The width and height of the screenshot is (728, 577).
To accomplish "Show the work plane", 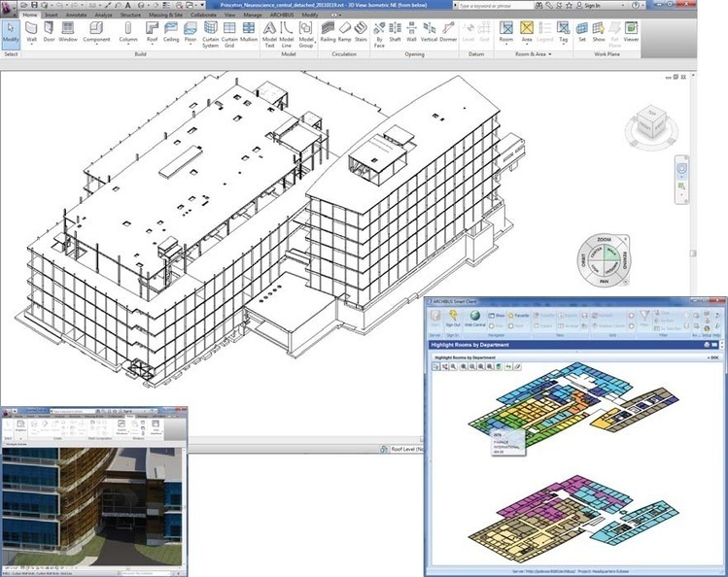I will click(x=599, y=32).
